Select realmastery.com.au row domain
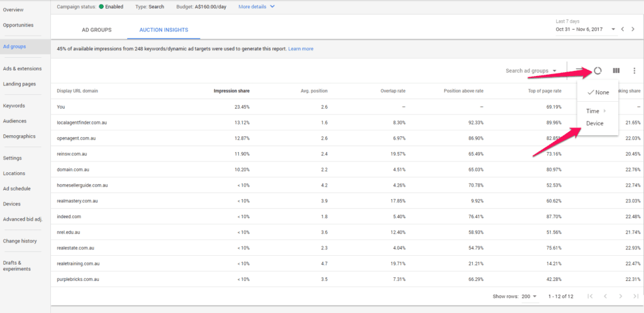 point(77,201)
